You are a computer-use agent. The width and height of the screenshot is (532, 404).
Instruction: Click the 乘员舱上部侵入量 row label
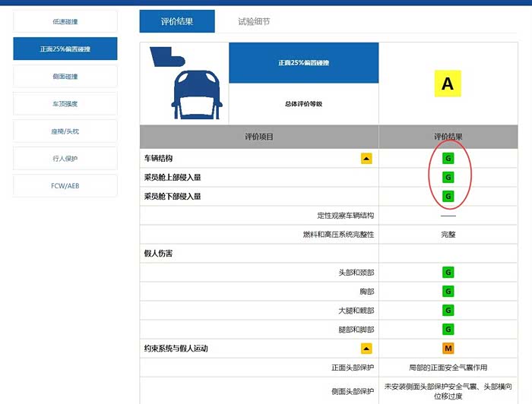coord(173,177)
